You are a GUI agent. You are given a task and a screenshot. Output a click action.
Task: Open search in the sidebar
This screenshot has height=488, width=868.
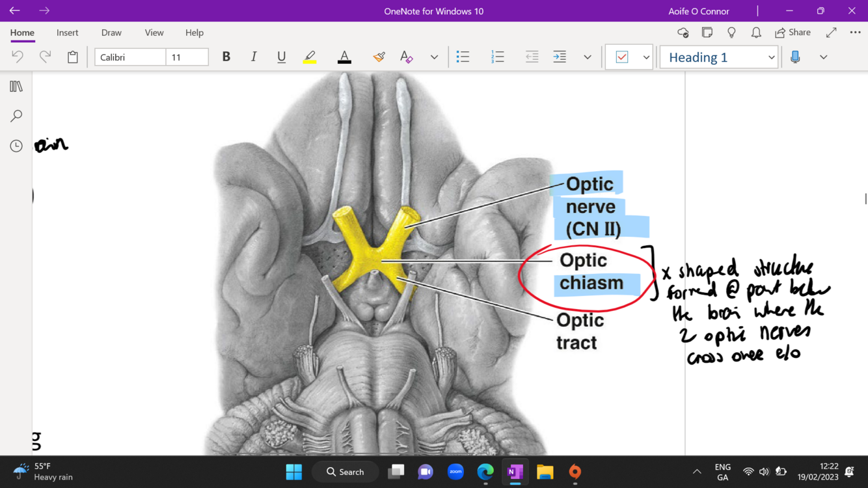click(x=16, y=116)
